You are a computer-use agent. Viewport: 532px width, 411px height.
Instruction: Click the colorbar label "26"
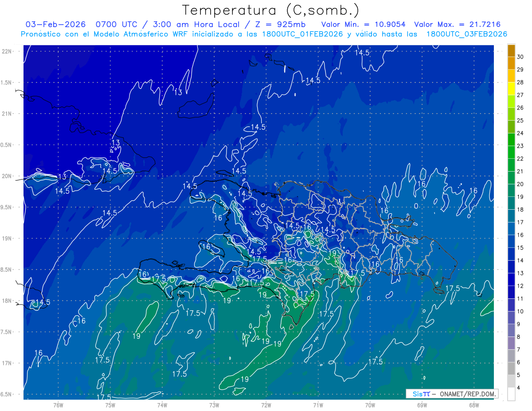[x=520, y=108]
